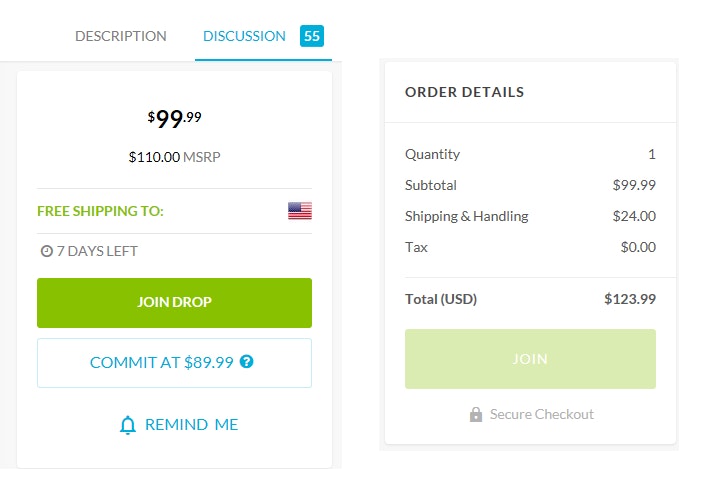Click the Total (USD) amount $123.99
Viewport: 705px width, 496px height.
coord(629,299)
